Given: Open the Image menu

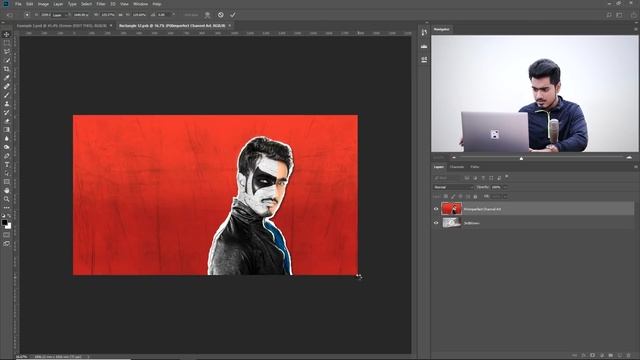Looking at the screenshot, I should tap(43, 4).
